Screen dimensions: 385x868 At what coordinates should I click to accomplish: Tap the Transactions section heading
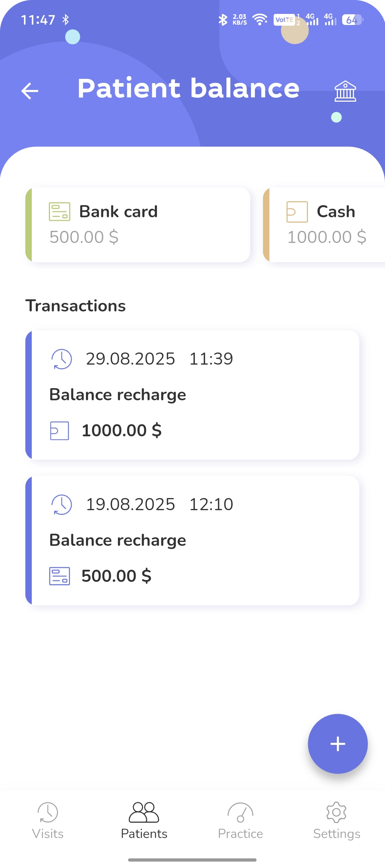click(76, 306)
